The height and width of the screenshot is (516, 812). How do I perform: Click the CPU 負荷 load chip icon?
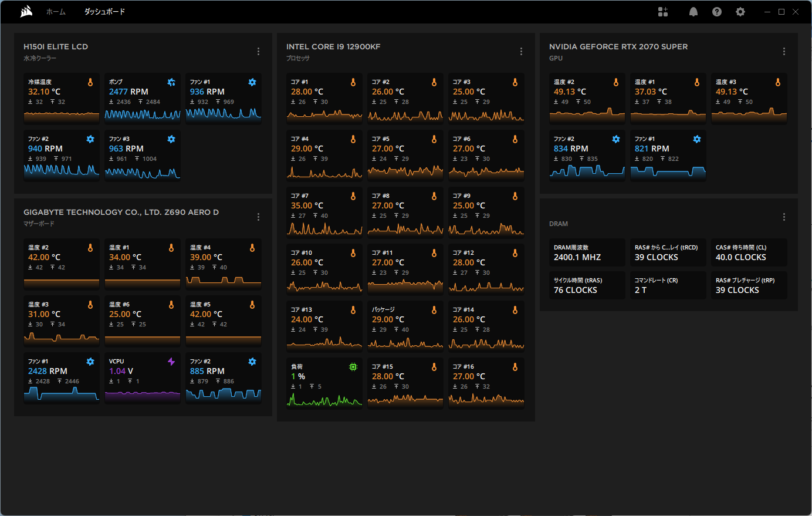[353, 367]
